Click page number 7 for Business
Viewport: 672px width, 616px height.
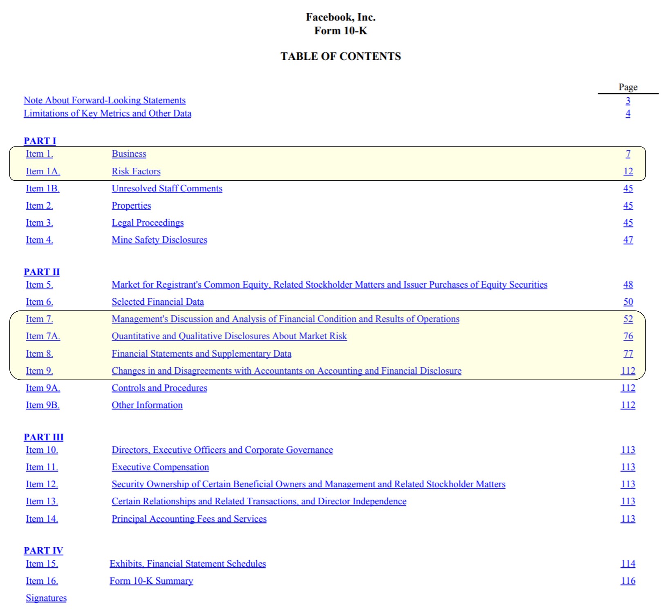click(628, 154)
